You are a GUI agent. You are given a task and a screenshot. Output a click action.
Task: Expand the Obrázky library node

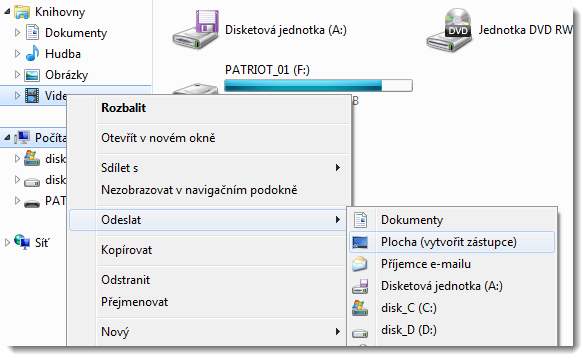click(17, 75)
